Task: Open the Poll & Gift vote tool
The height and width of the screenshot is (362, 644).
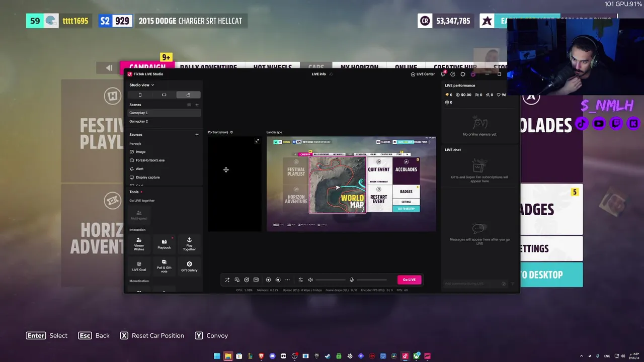Action: click(164, 266)
